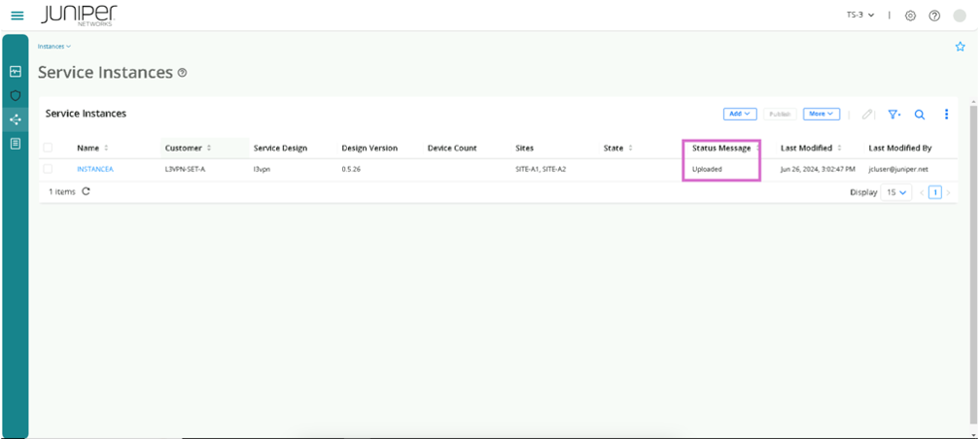This screenshot has height=439, width=980.
Task: Sort by Last Modified column arrows
Action: tap(839, 148)
